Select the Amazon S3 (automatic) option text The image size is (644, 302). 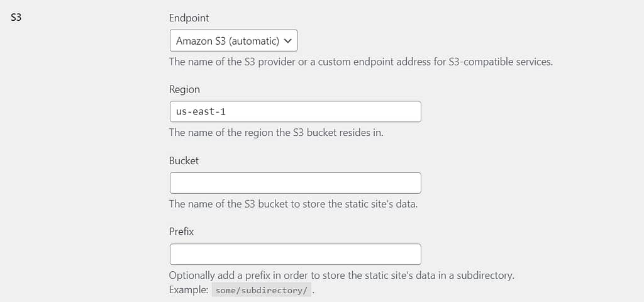tap(228, 41)
